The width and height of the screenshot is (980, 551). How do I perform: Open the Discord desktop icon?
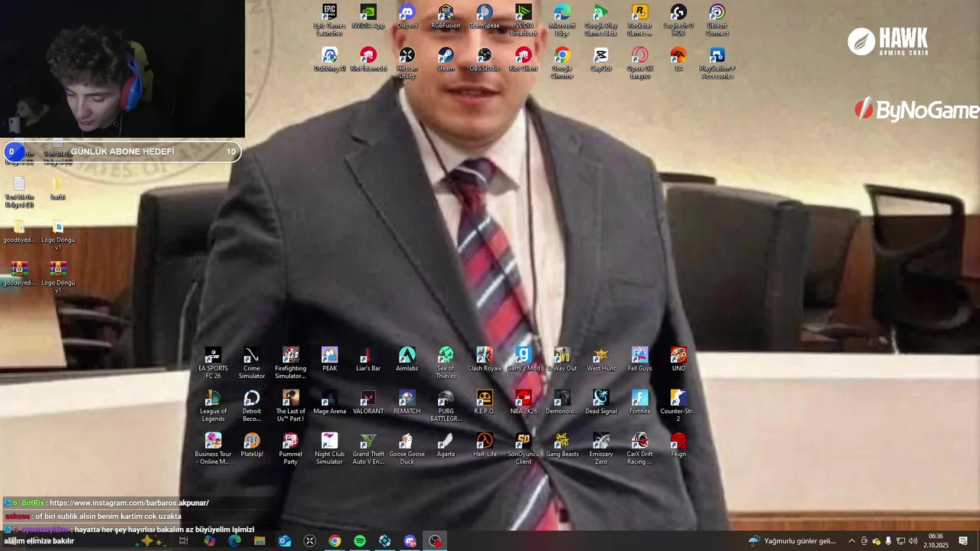click(407, 17)
